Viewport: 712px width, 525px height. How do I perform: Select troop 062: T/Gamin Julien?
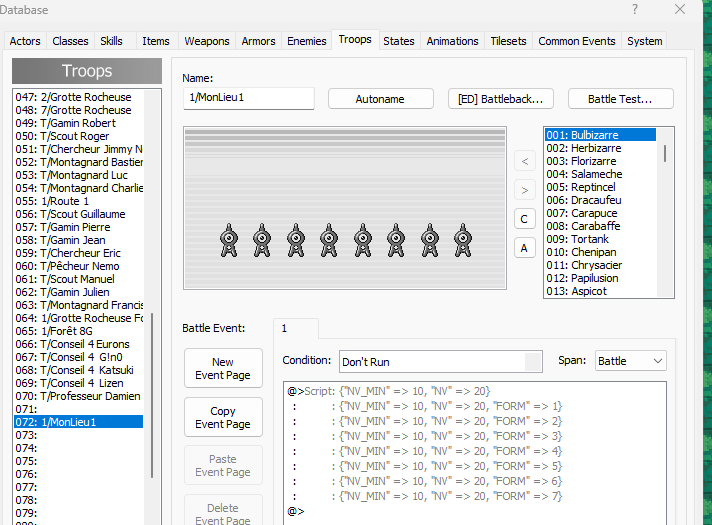click(79, 292)
